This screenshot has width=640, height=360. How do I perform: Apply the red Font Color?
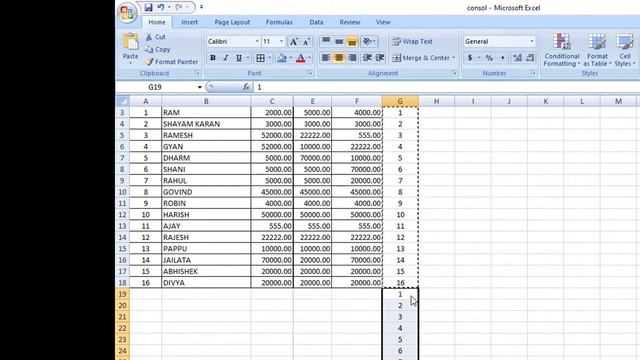pyautogui.click(x=300, y=58)
